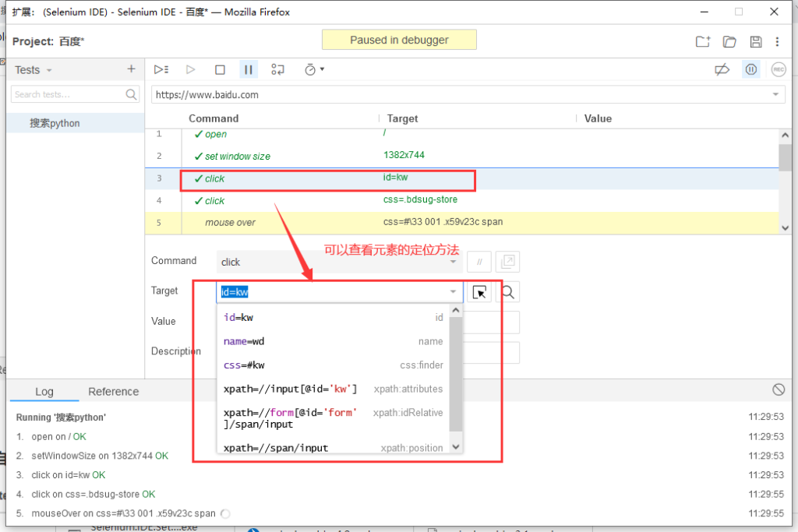
Task: Save the project with the disk icon
Action: coord(755,41)
